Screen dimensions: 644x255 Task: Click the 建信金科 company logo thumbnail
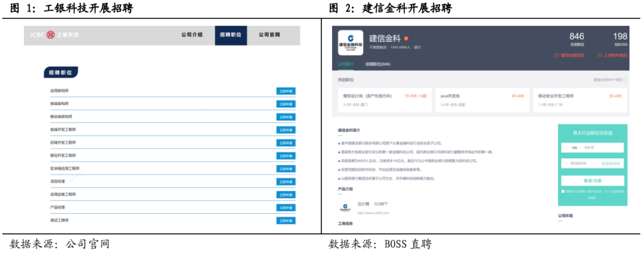tap(350, 42)
